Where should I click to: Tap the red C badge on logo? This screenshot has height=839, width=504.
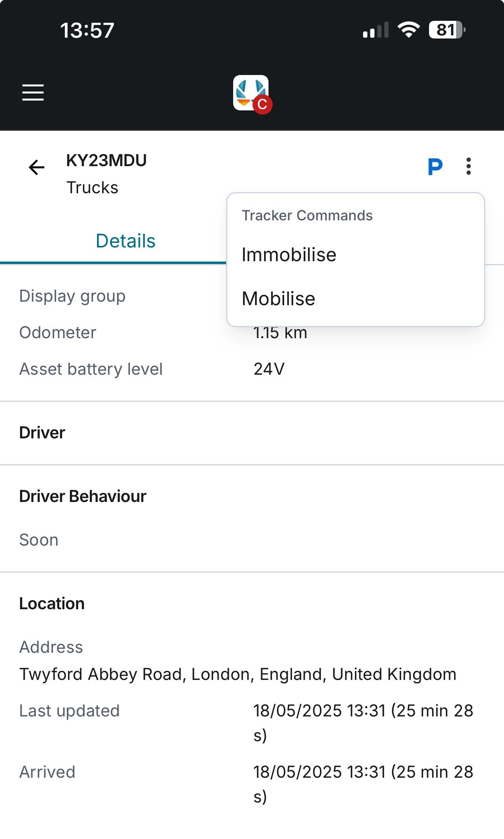coord(263,104)
